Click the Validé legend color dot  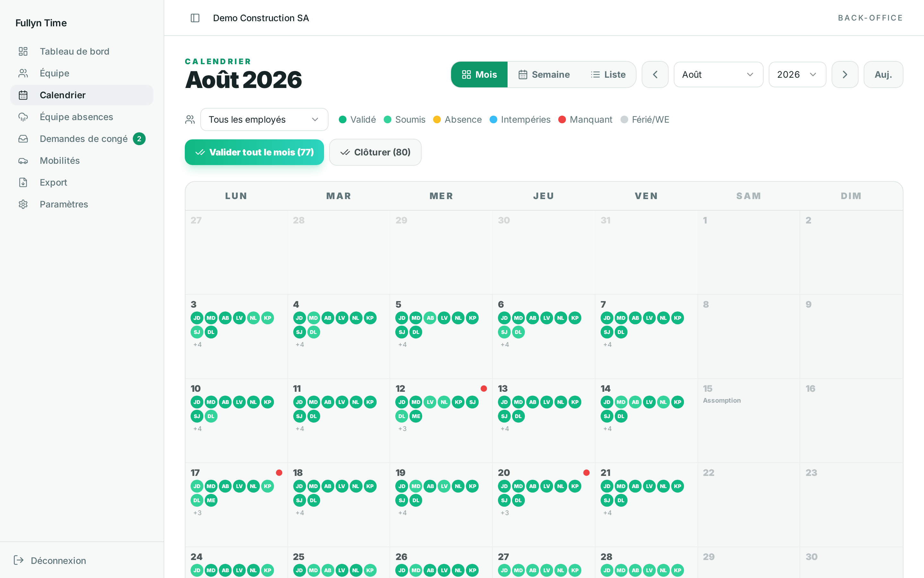click(x=343, y=120)
